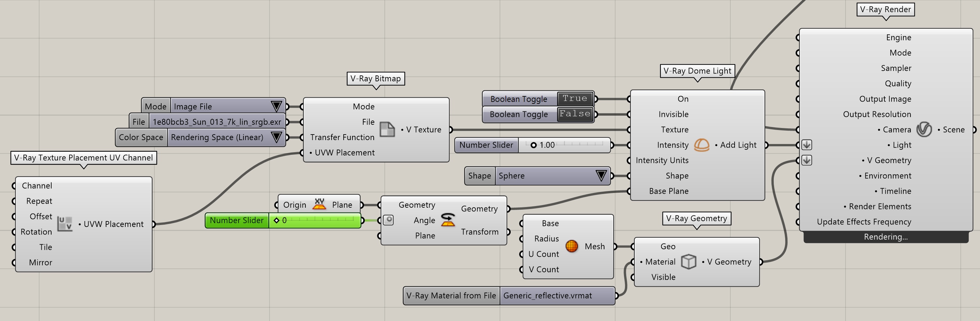Toggle the Boolean Toggle set to True
This screenshot has height=321, width=980.
pyautogui.click(x=575, y=99)
